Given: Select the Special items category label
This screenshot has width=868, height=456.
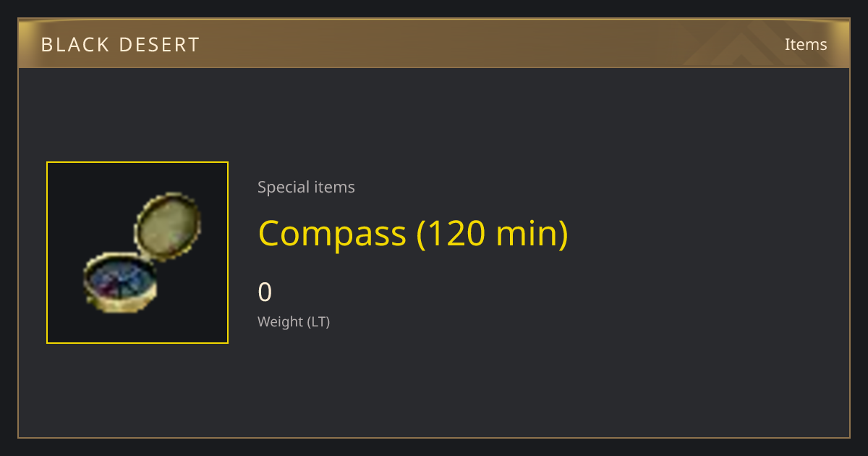Looking at the screenshot, I should click(x=306, y=187).
